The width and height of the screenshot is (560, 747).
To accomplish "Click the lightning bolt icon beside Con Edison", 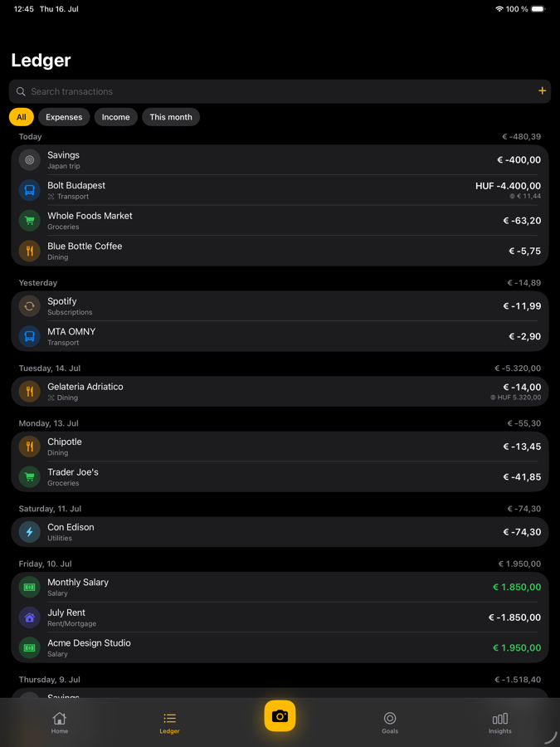I will [30, 532].
